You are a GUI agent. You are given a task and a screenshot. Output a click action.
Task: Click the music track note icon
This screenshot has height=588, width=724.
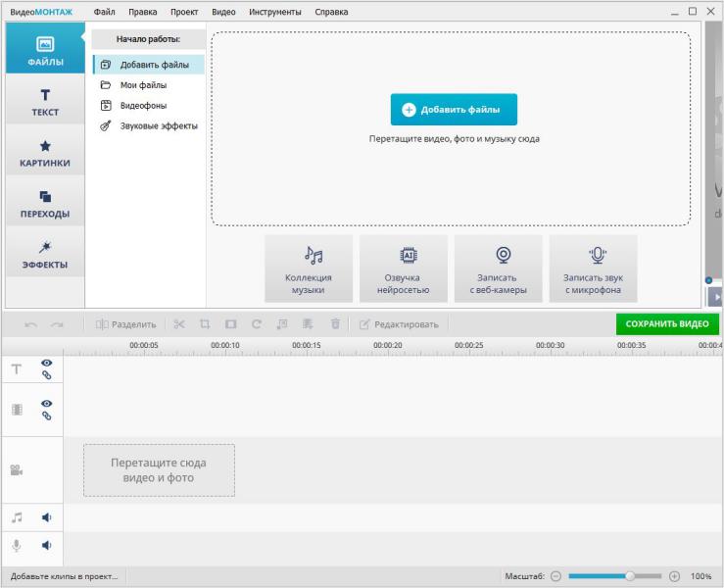coord(17,517)
